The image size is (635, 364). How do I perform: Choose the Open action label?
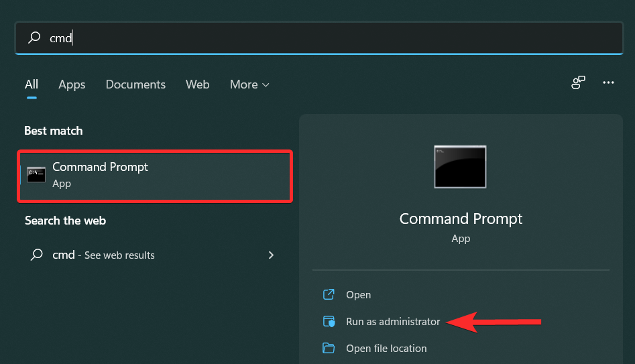click(358, 295)
